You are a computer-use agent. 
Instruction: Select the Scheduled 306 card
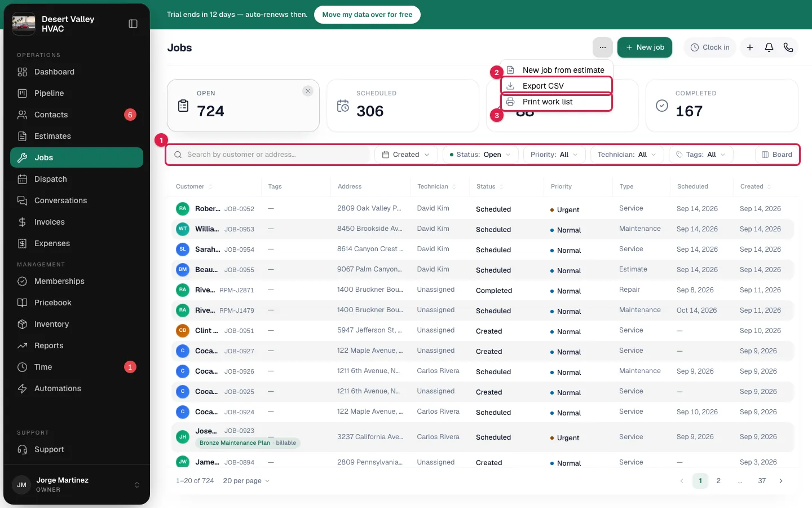pos(403,106)
